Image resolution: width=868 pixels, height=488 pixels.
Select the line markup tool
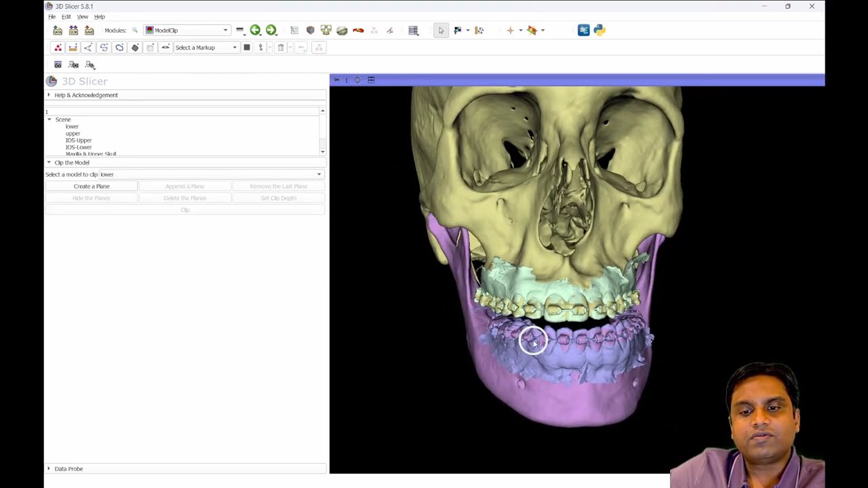tap(73, 47)
